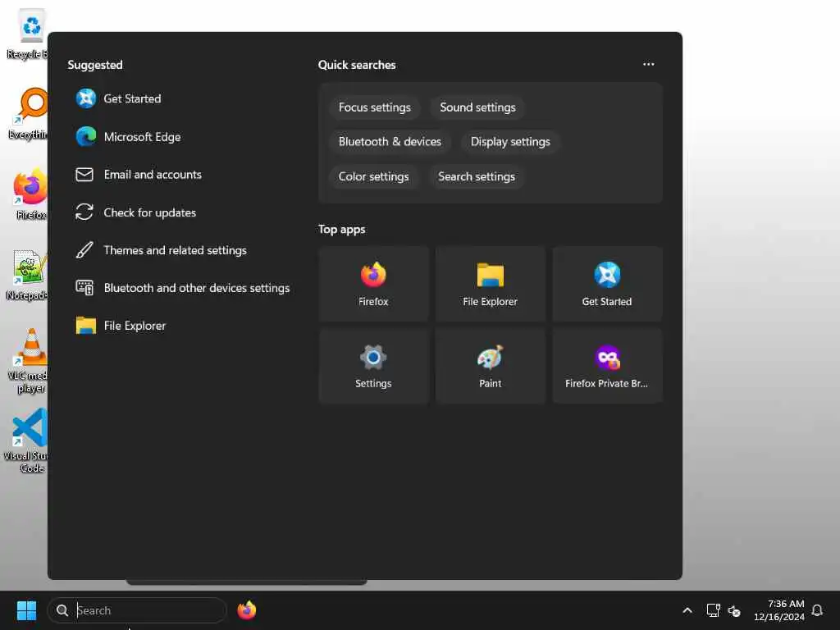Image resolution: width=840 pixels, height=630 pixels.
Task: Show hidden icons tray chevron
Action: tap(687, 610)
